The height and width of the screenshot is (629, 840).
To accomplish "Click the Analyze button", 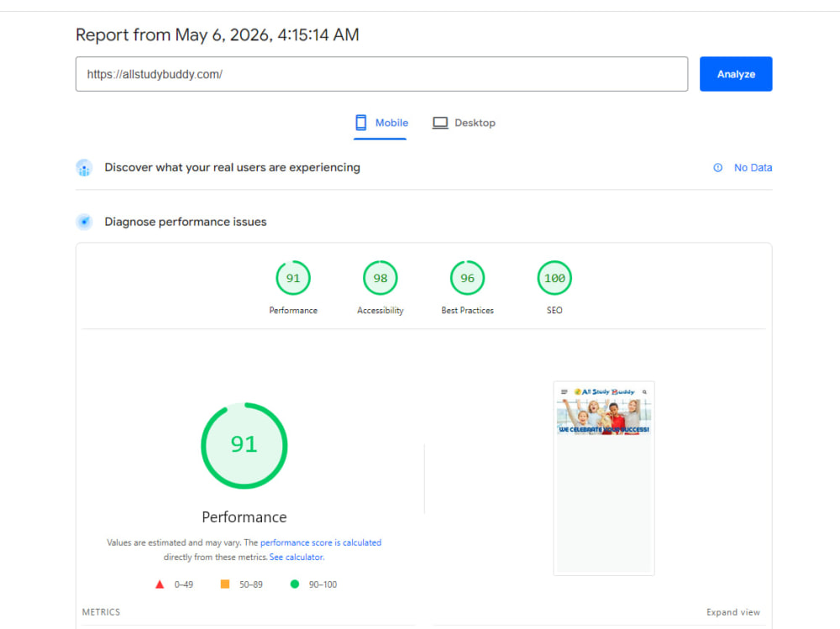I will point(736,74).
